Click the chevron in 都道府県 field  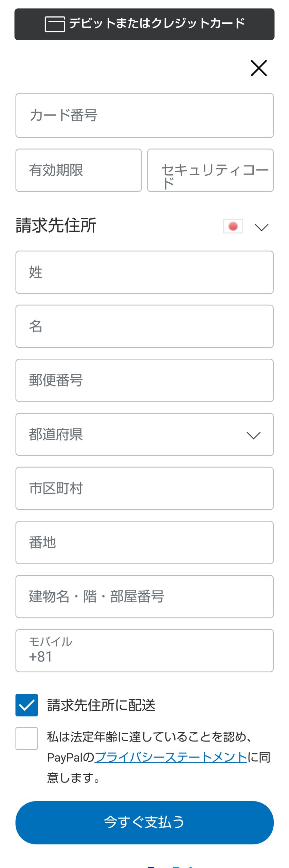pos(253,435)
